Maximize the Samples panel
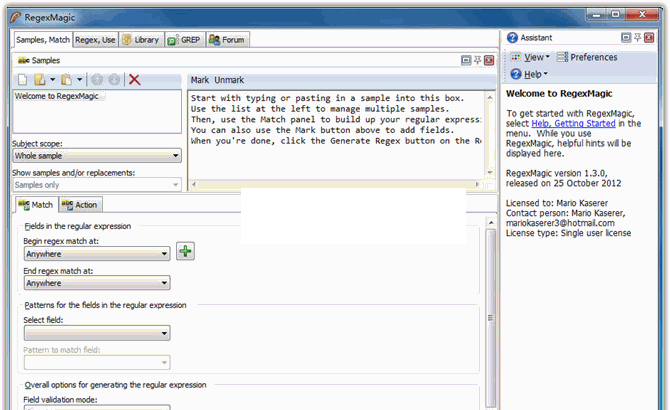This screenshot has width=670, height=410. pyautogui.click(x=466, y=60)
